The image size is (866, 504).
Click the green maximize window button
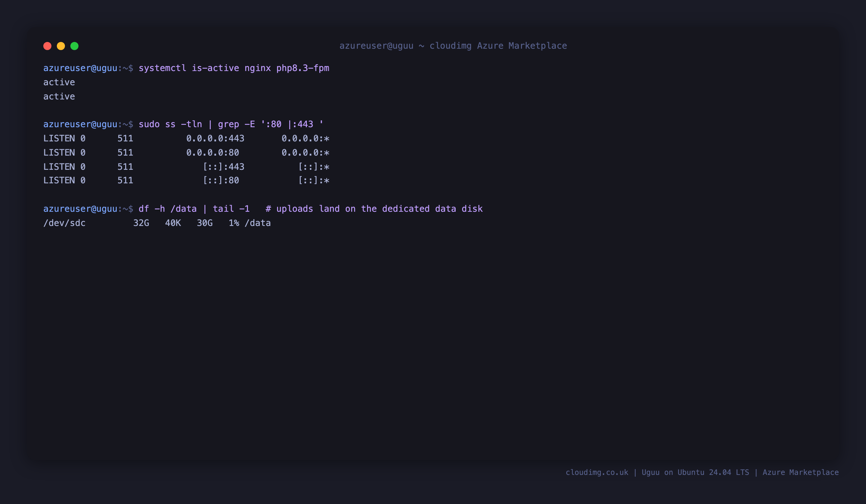[x=74, y=46]
